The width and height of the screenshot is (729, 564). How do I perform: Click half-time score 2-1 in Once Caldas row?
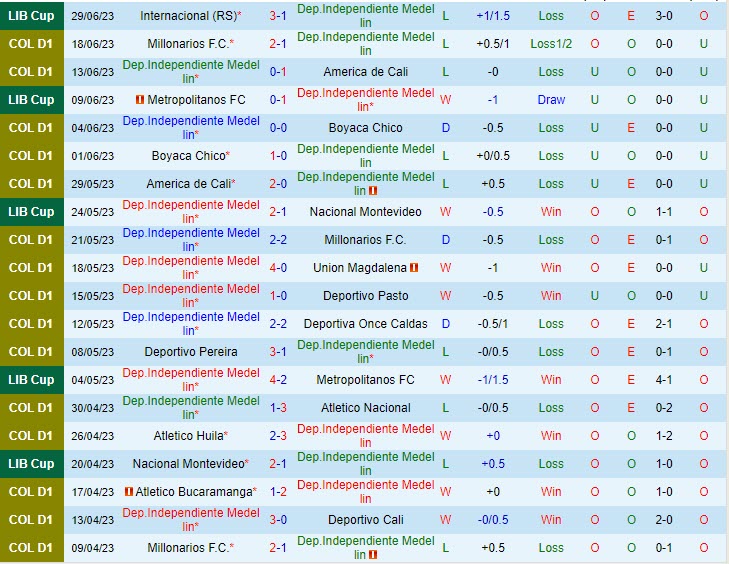664,324
